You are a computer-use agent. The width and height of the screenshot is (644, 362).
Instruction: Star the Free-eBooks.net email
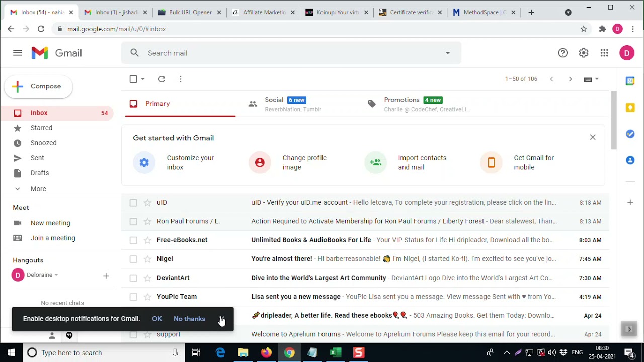pos(147,240)
